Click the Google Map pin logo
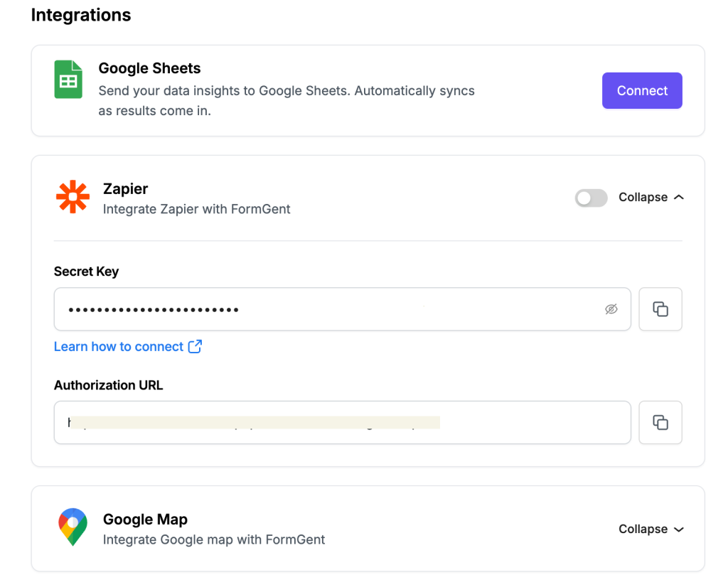 point(73,527)
